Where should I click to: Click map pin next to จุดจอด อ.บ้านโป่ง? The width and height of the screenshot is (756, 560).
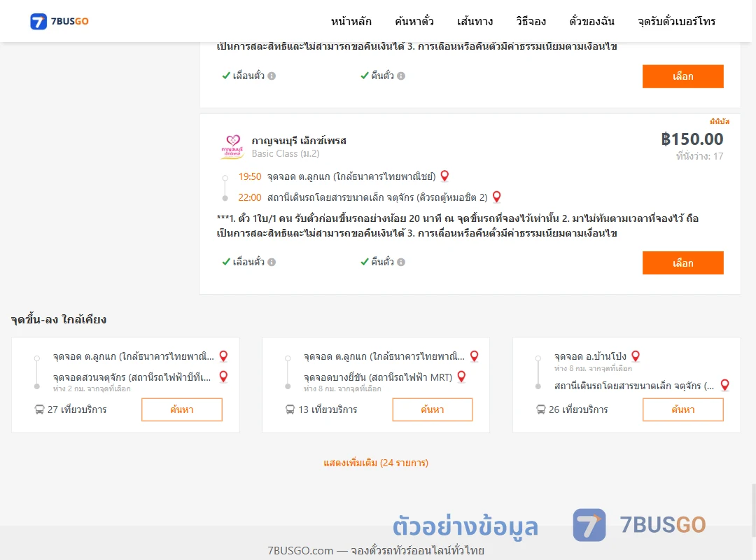pos(636,356)
